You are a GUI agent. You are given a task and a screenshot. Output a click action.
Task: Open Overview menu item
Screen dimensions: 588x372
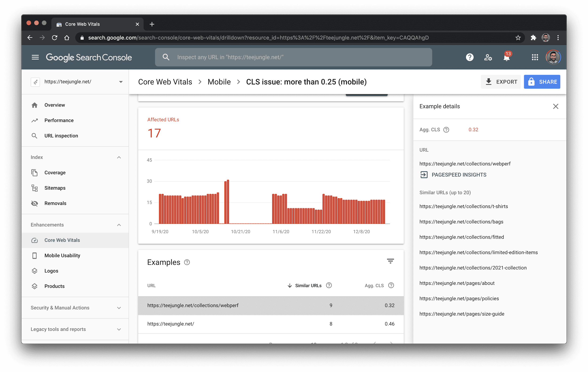coord(54,104)
